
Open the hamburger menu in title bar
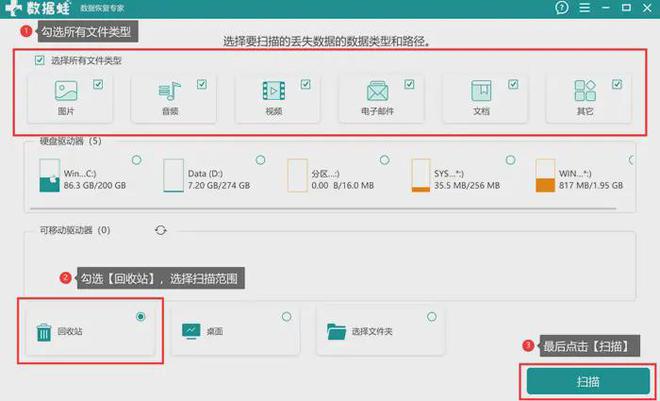(x=584, y=8)
